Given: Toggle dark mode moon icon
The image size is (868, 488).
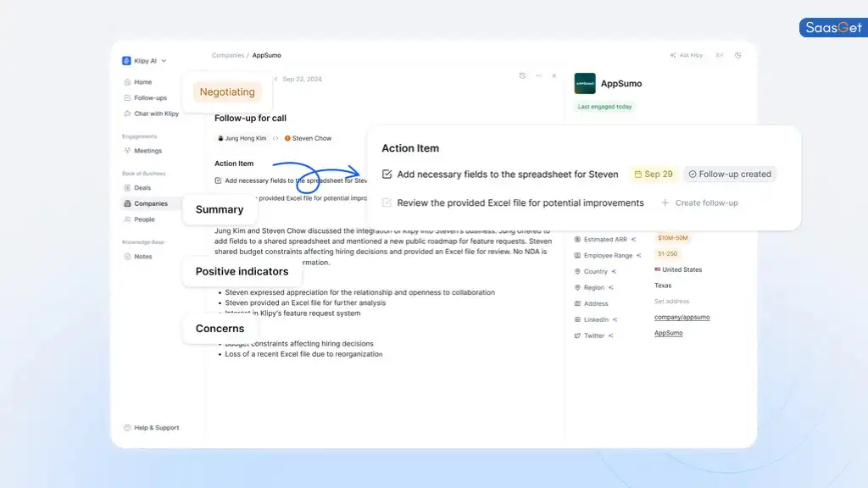Looking at the screenshot, I should point(738,55).
